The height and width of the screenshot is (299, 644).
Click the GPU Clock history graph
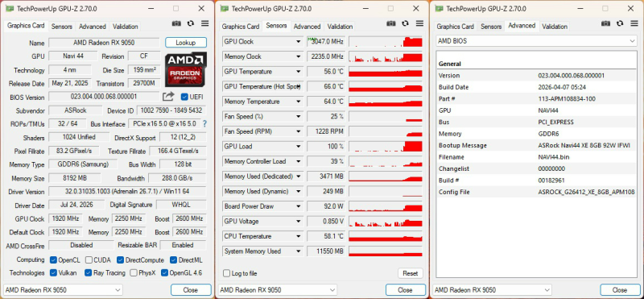coord(386,42)
